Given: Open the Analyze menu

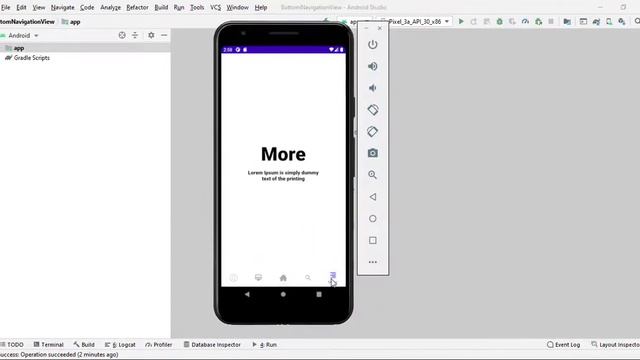Looking at the screenshot, I should click(x=111, y=7).
